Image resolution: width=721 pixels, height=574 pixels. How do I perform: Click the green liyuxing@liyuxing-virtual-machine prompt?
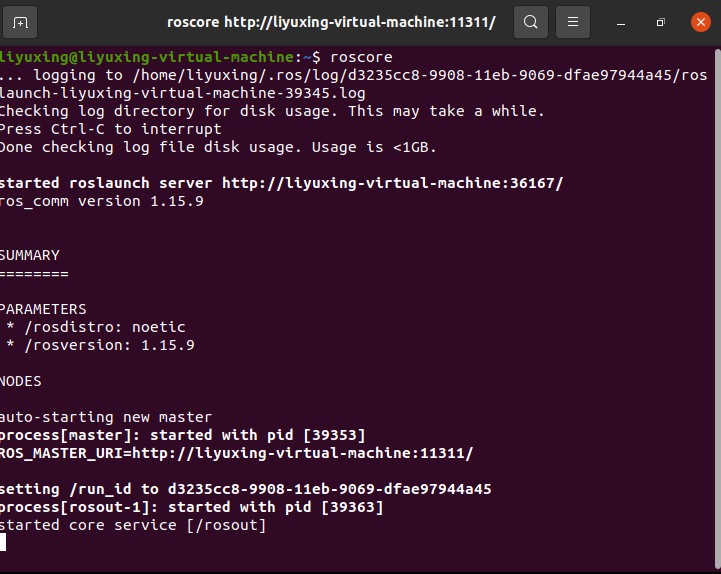pyautogui.click(x=147, y=57)
